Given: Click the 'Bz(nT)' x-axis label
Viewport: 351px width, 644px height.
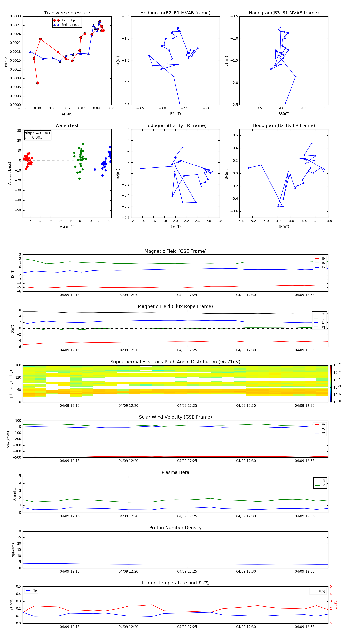Looking at the screenshot, I should click(175, 227).
